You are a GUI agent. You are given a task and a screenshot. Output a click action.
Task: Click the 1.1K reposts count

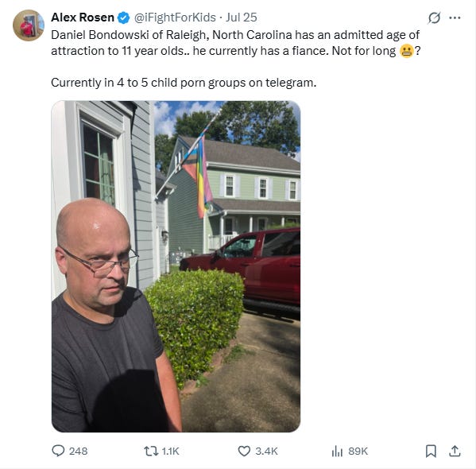point(170,452)
